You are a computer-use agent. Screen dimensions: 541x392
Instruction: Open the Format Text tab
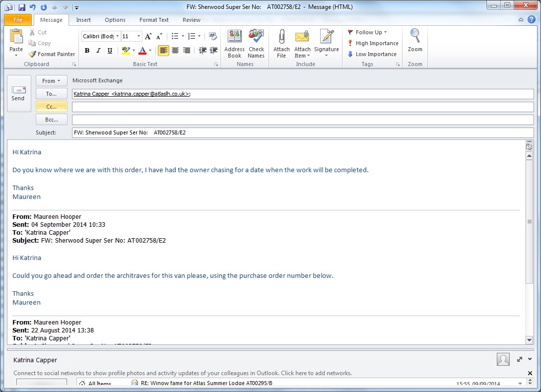154,20
